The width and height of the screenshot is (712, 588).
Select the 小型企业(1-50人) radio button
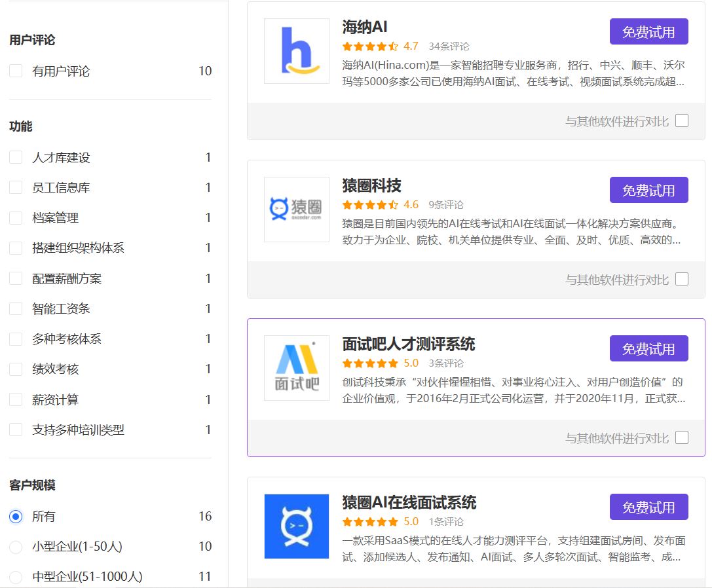pos(16,547)
